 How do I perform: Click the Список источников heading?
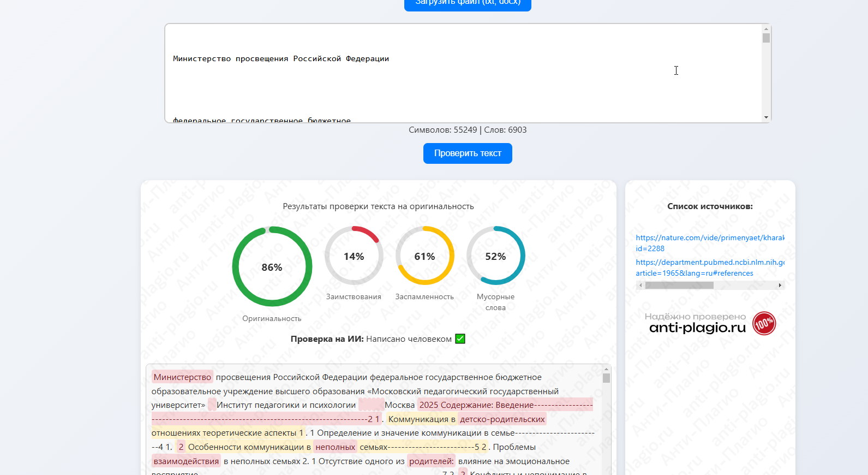click(710, 206)
